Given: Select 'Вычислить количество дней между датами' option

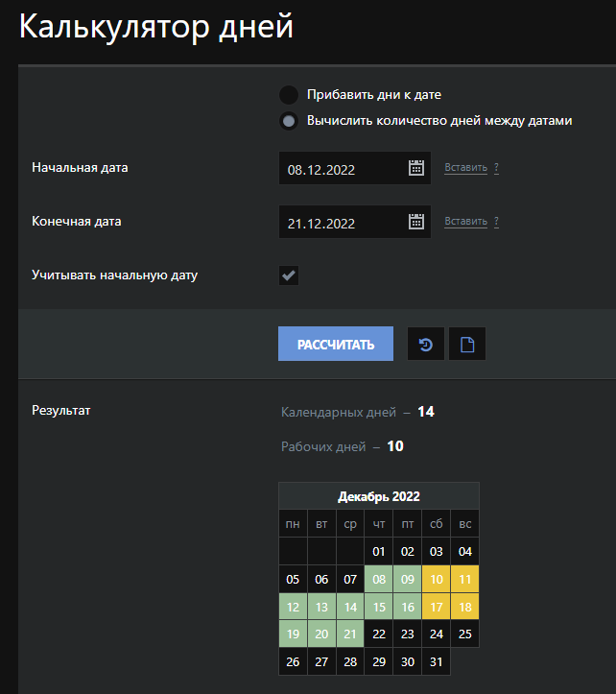Looking at the screenshot, I should point(288,121).
